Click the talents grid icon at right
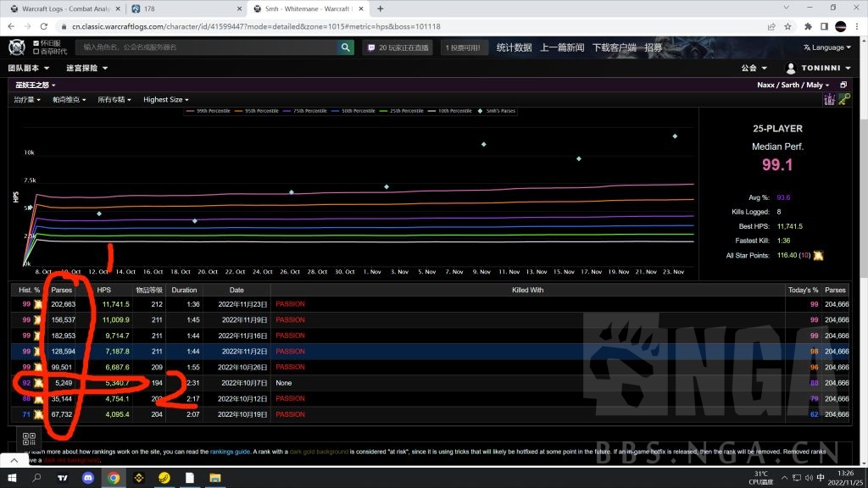 pos(829,99)
